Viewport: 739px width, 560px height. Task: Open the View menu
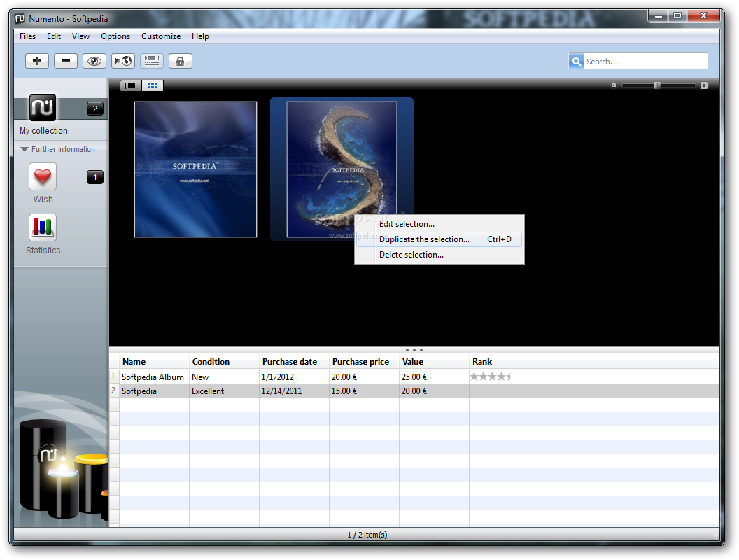click(x=80, y=36)
